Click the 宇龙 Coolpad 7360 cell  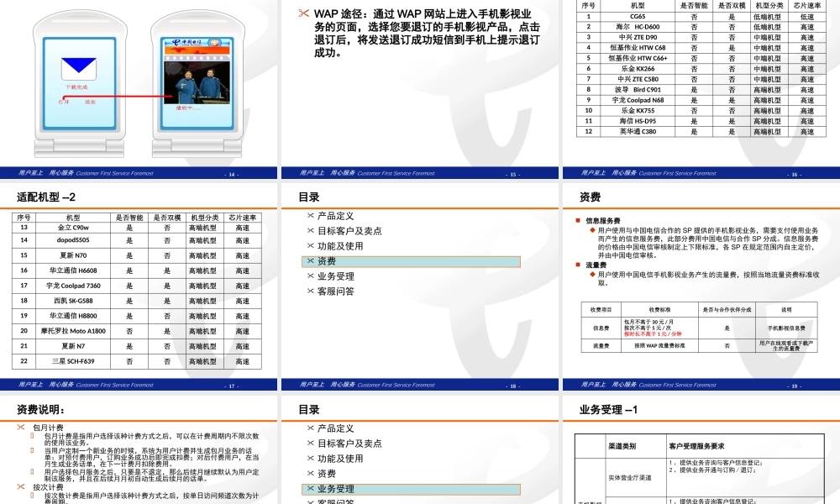[73, 286]
